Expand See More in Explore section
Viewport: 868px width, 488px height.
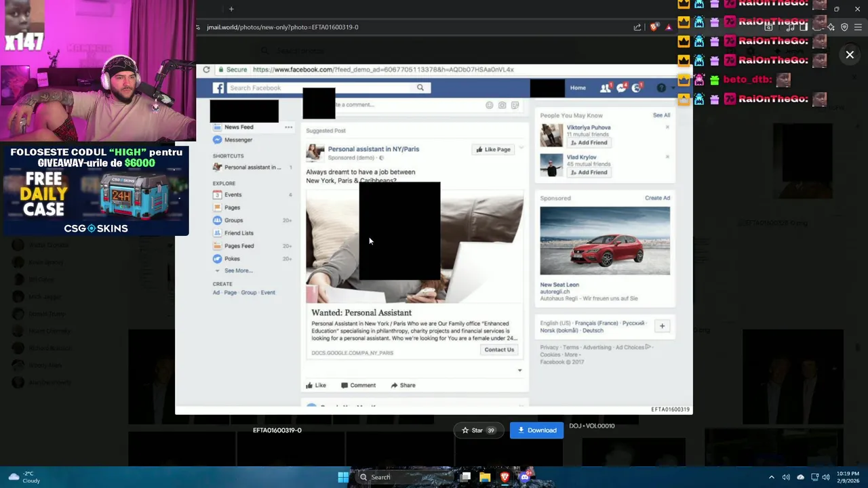(238, 271)
